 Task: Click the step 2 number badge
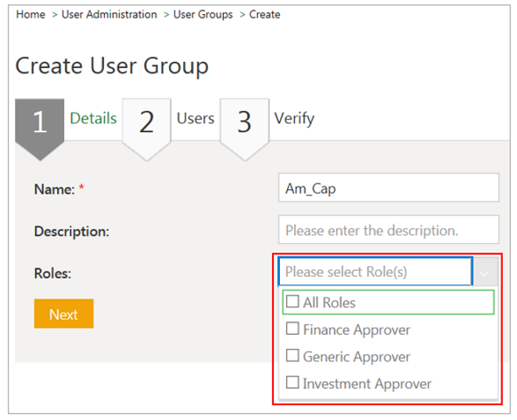click(146, 123)
